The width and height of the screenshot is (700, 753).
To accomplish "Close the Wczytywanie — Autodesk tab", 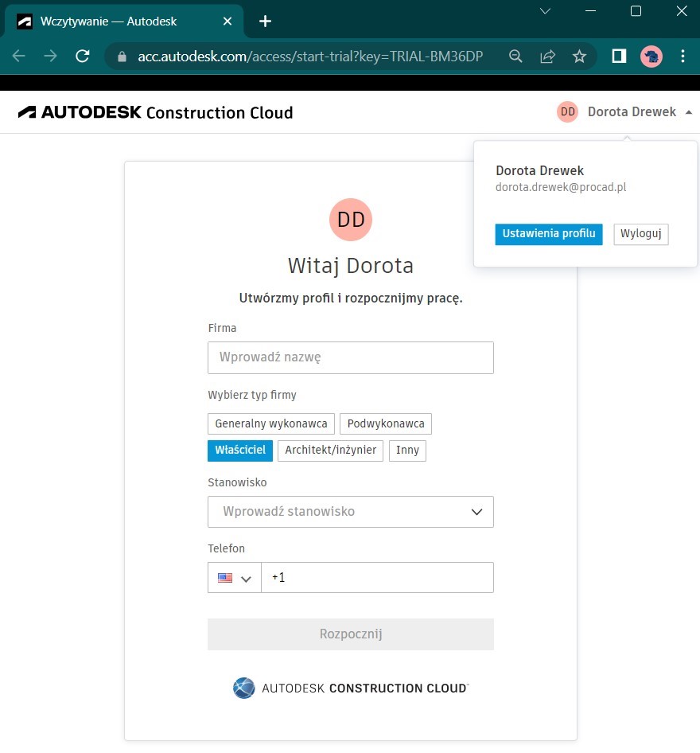I will [x=227, y=21].
